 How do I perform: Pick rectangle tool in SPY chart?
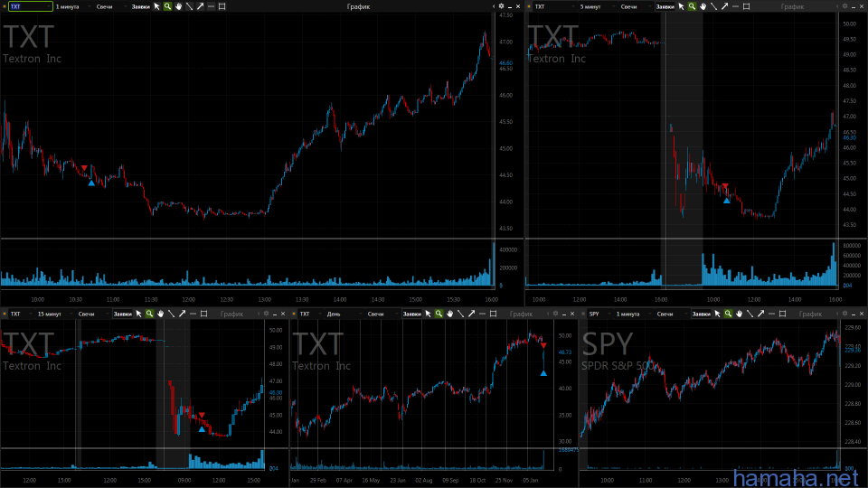(782, 314)
